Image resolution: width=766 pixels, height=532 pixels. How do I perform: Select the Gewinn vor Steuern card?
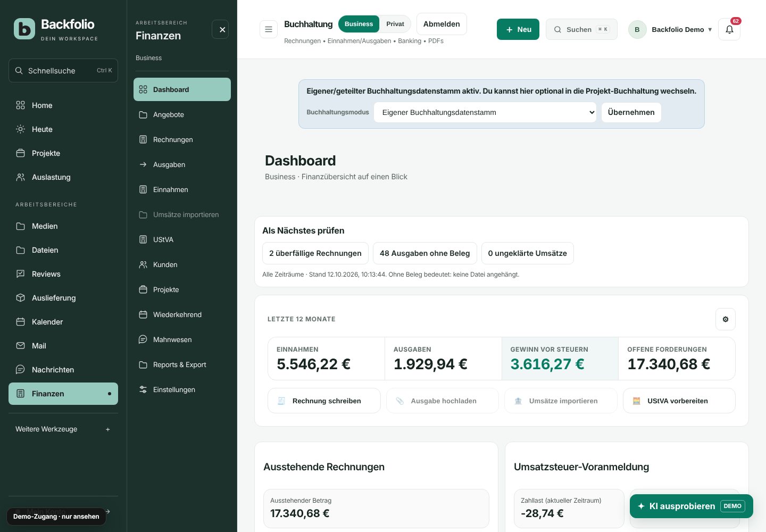[x=560, y=359]
